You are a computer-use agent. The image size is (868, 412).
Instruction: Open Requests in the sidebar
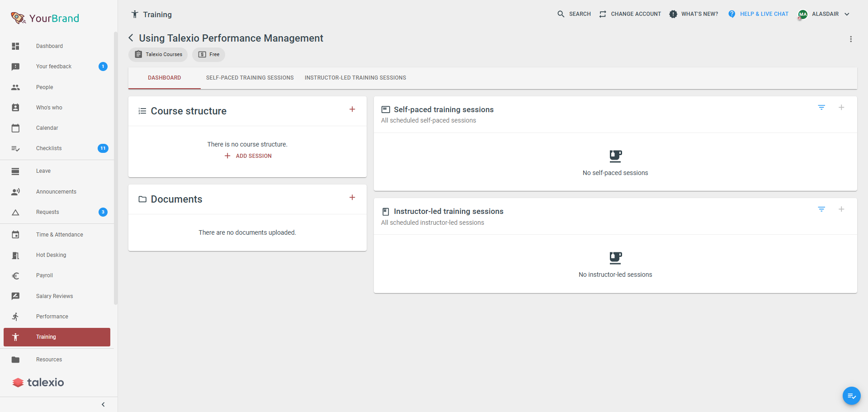click(57, 212)
